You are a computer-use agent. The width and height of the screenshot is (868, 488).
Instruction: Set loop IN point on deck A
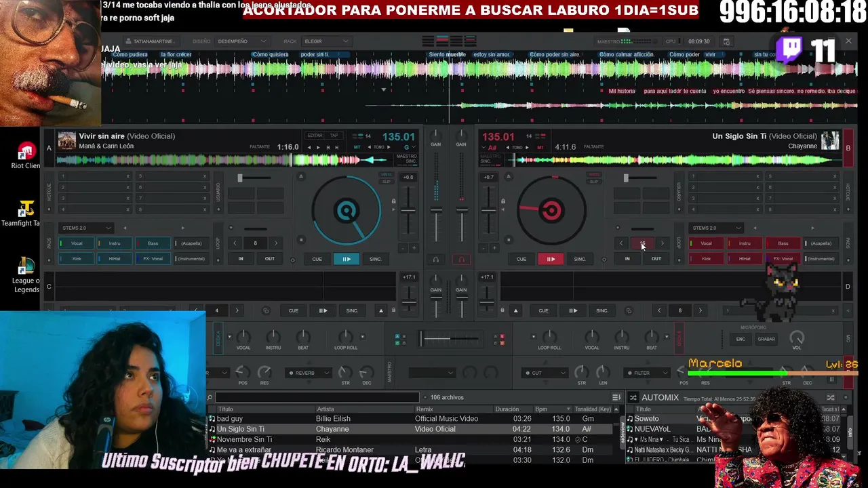(241, 258)
